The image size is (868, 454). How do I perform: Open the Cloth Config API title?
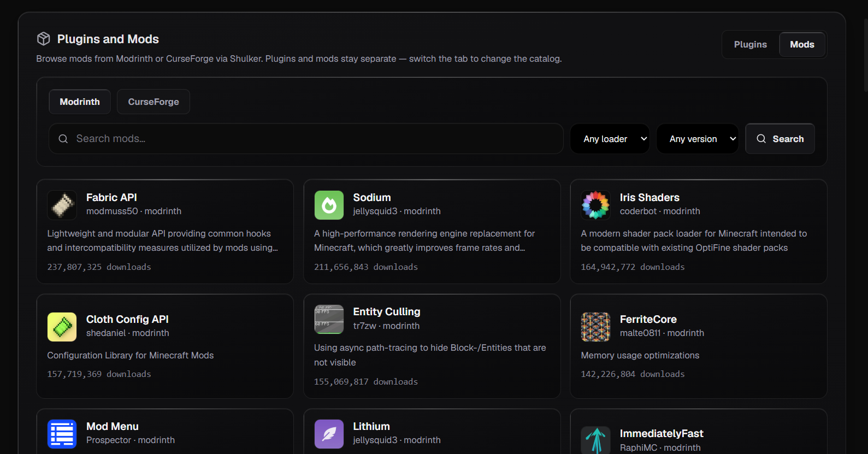click(x=127, y=319)
